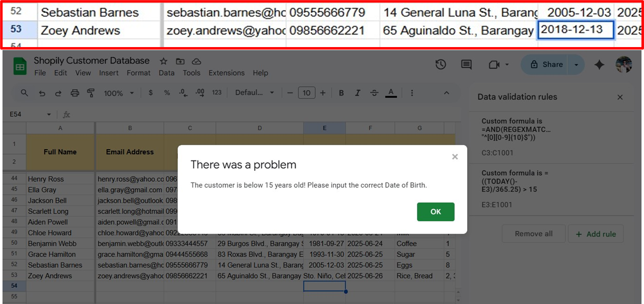Click the 'Coffee' cell in Benjamin Webb's row
The width and height of the screenshot is (644, 304).
click(419, 243)
